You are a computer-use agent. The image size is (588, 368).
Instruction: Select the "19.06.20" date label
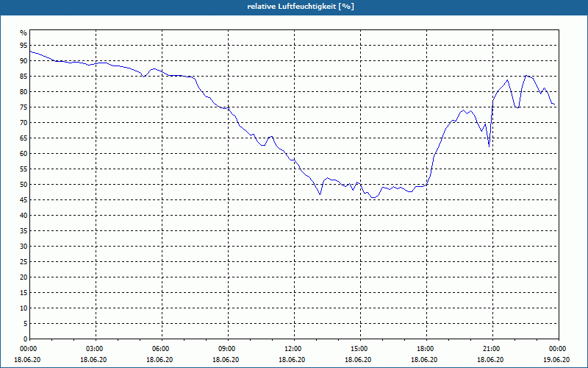pyautogui.click(x=556, y=360)
